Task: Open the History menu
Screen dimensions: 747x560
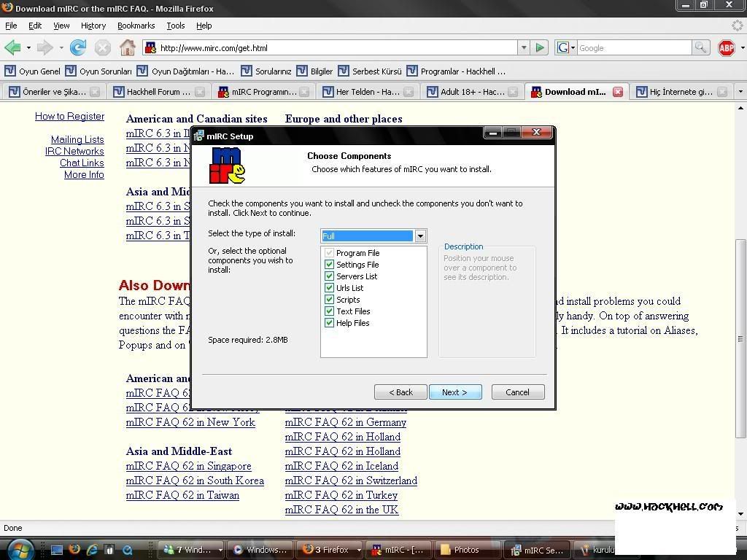Action: (x=93, y=26)
